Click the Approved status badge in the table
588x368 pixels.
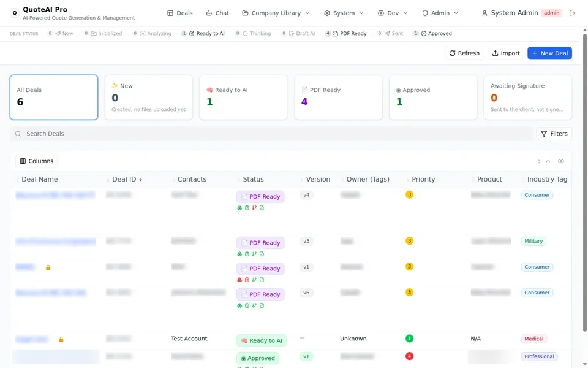(258, 358)
